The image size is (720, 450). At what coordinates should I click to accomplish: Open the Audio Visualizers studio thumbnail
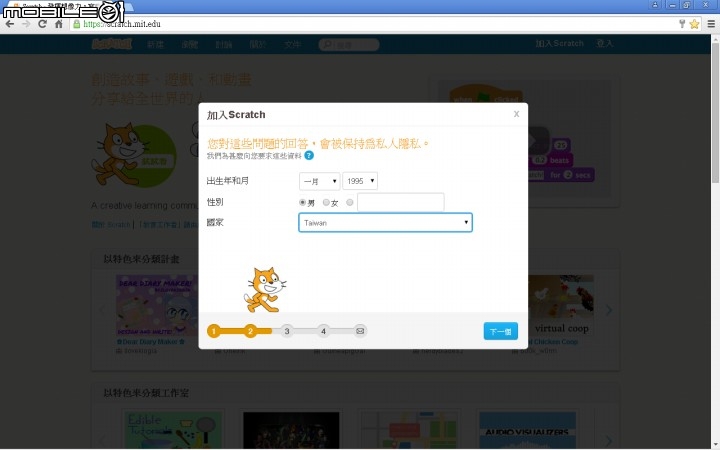[x=527, y=430]
